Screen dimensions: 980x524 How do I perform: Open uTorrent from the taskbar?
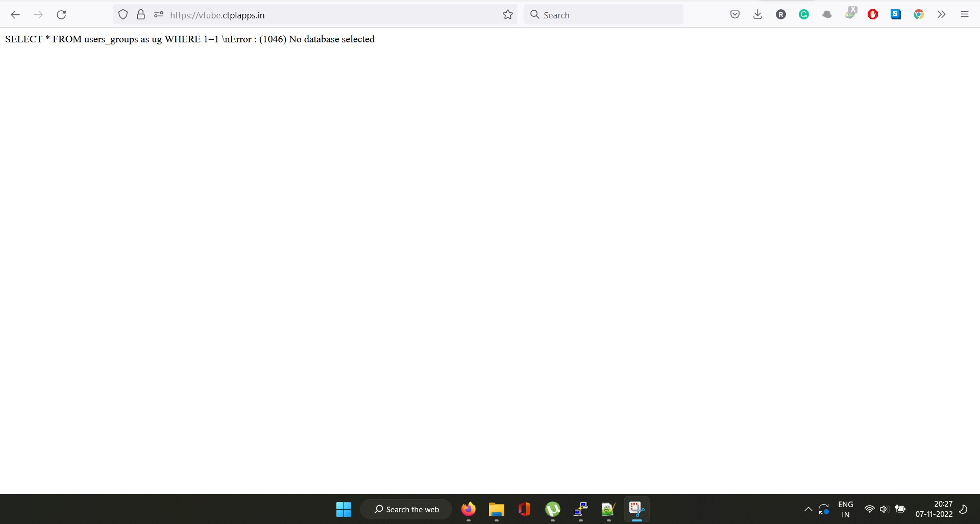(x=553, y=509)
